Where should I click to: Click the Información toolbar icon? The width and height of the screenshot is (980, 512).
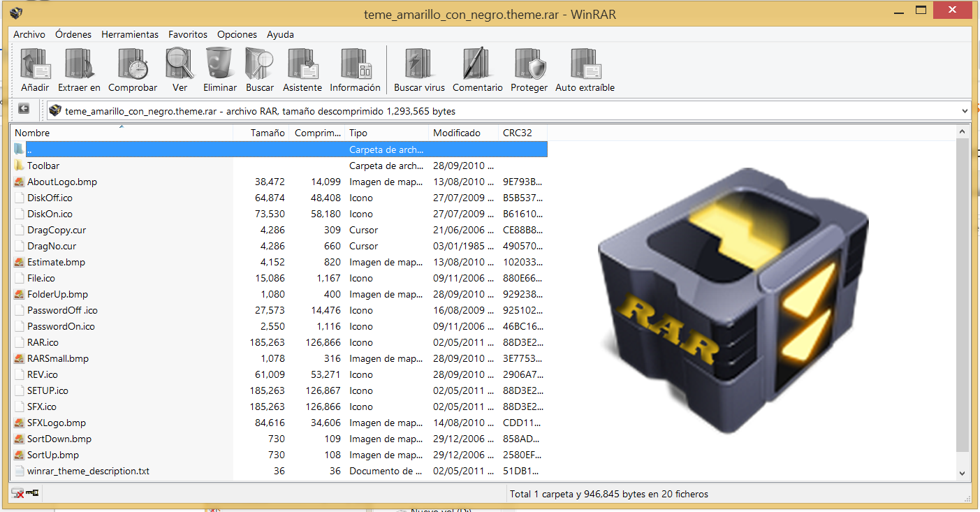(x=356, y=64)
